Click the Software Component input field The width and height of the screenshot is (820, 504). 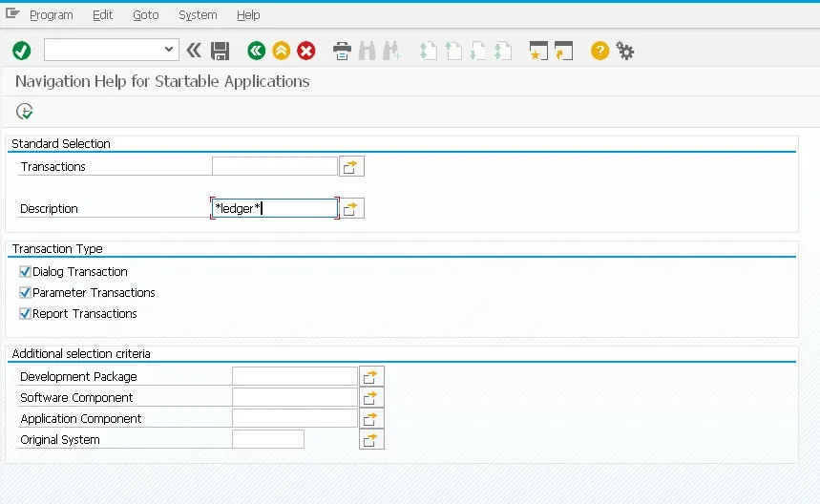(295, 397)
